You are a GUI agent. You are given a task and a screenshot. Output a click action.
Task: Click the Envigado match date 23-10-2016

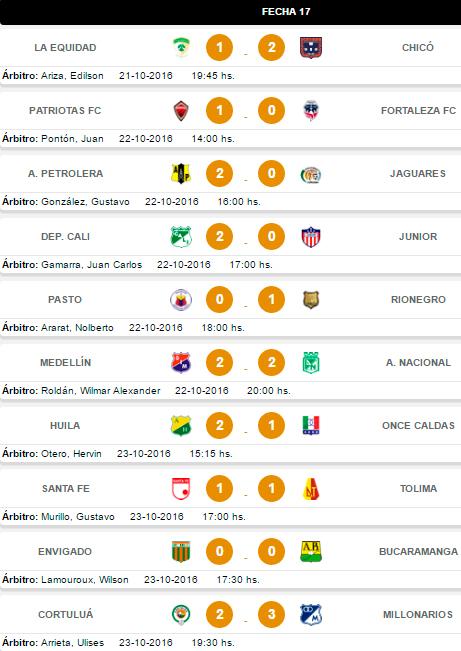coord(171,580)
